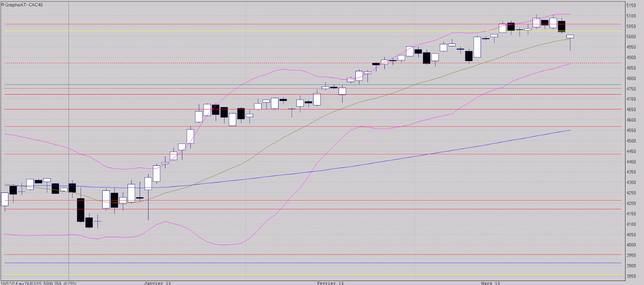Click the 4850 price axis label
The image size is (644, 285).
point(631,68)
